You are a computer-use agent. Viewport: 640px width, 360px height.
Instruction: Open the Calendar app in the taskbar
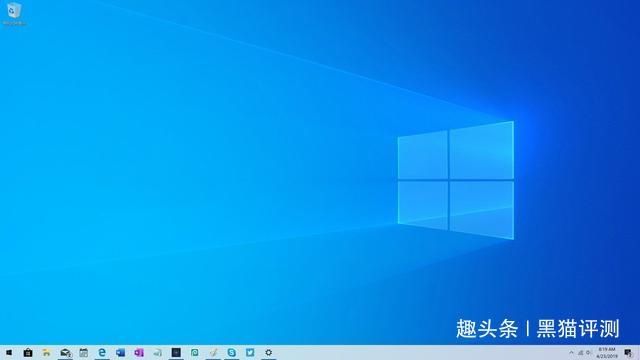coord(84,353)
